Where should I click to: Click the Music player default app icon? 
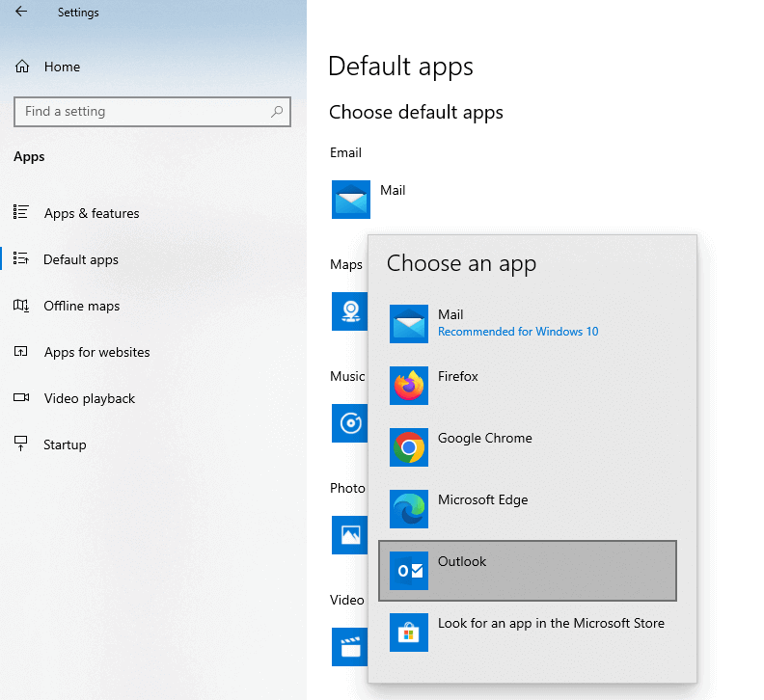[348, 423]
